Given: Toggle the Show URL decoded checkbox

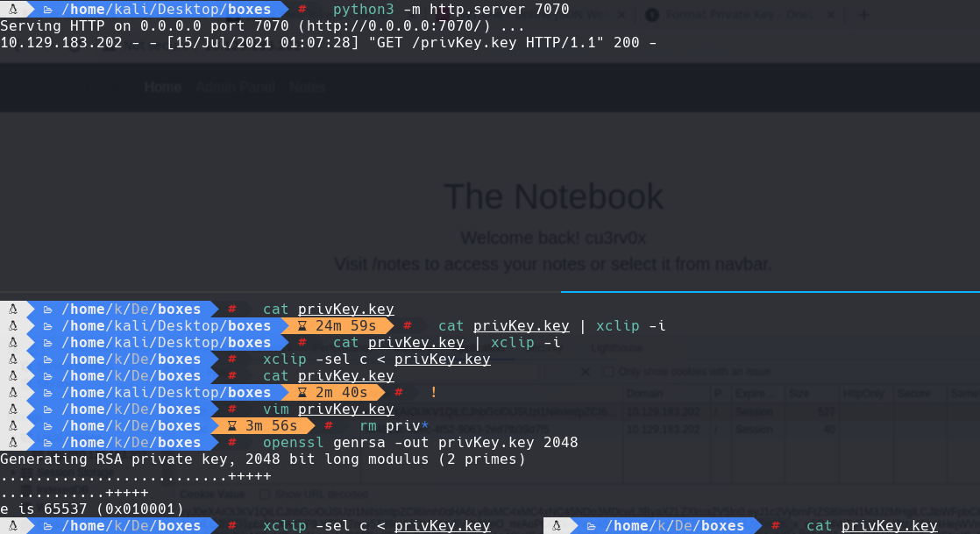Looking at the screenshot, I should coord(265,494).
